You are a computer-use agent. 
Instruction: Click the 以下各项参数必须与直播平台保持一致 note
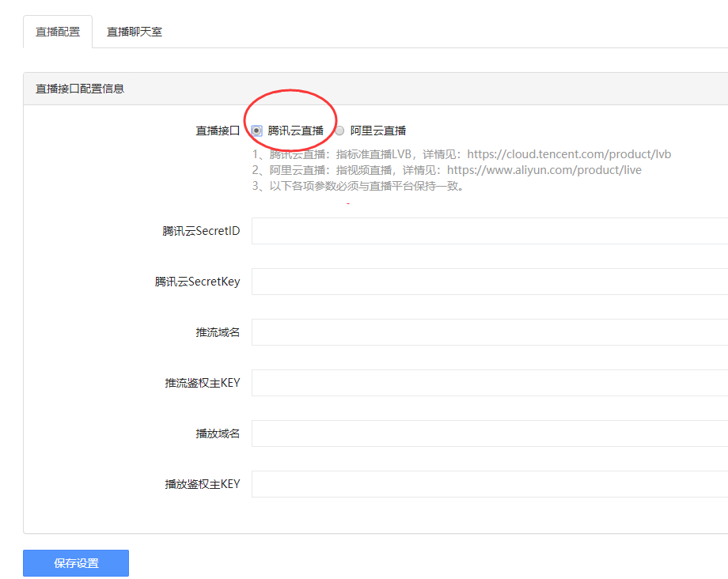(x=366, y=186)
